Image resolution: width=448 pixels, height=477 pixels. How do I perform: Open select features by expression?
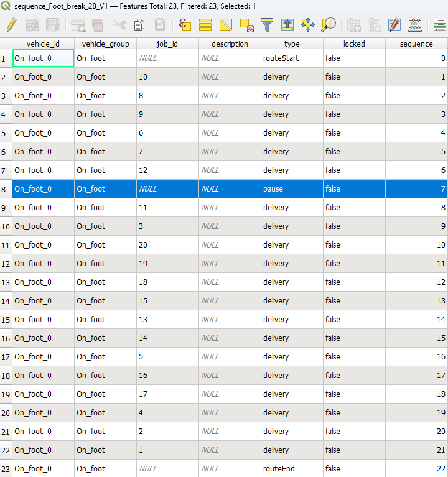[x=185, y=25]
